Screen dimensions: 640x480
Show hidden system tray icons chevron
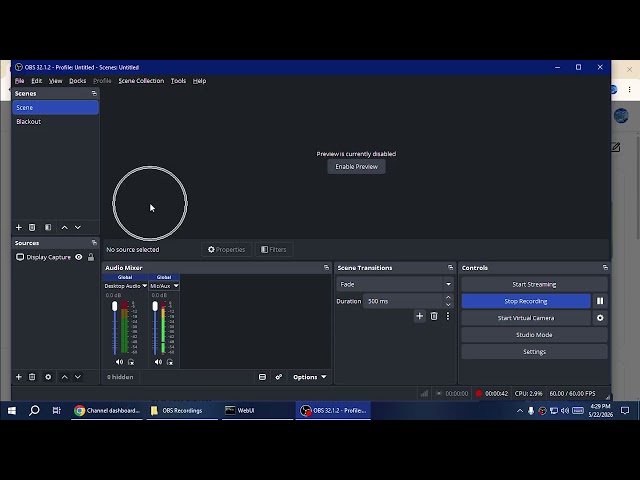coord(520,411)
